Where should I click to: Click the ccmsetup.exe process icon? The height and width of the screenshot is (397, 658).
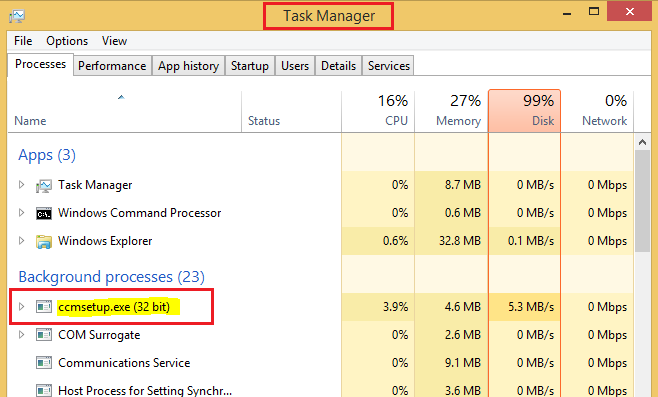click(44, 307)
